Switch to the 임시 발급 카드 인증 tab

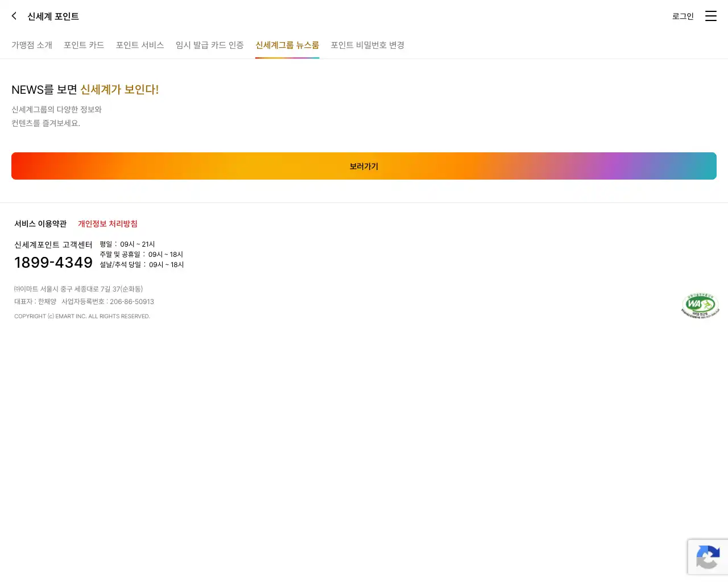click(x=210, y=45)
